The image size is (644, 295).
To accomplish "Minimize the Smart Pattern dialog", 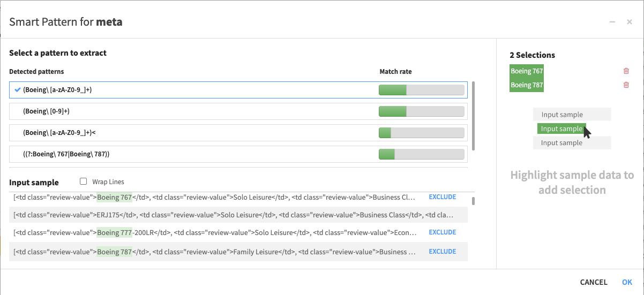I will [x=612, y=22].
